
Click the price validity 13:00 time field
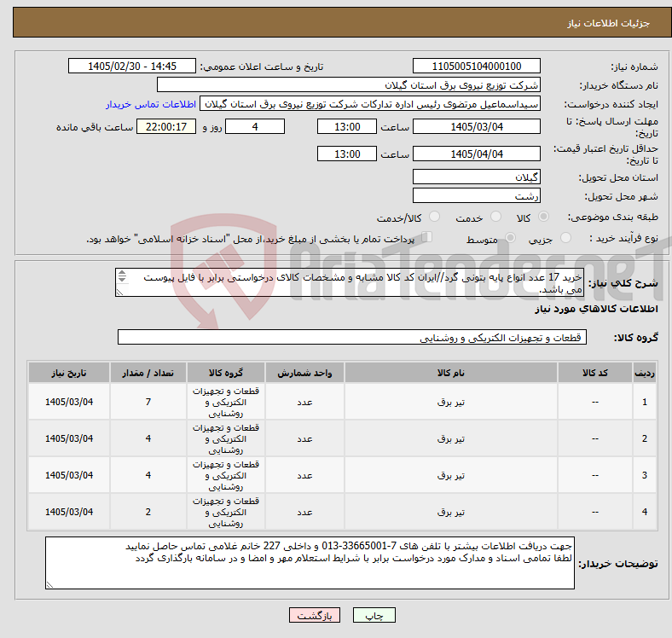tap(347, 154)
